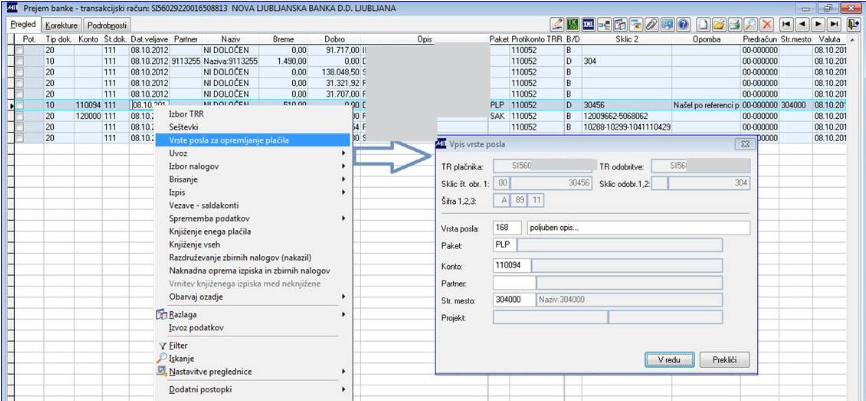Click the Vrsta posla code field showing 168
Viewport: 866px width, 401px height.
[x=507, y=228]
